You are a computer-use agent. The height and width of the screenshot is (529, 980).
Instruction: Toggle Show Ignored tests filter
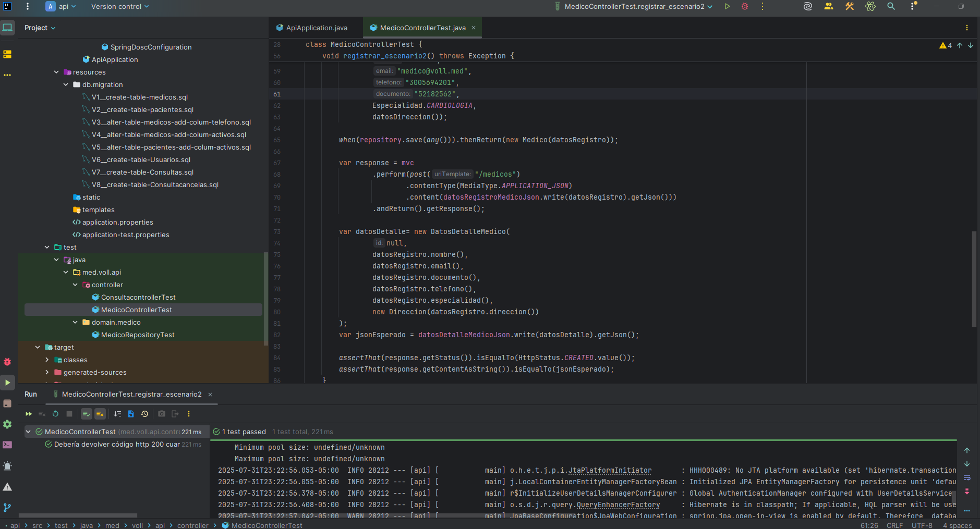click(100, 414)
